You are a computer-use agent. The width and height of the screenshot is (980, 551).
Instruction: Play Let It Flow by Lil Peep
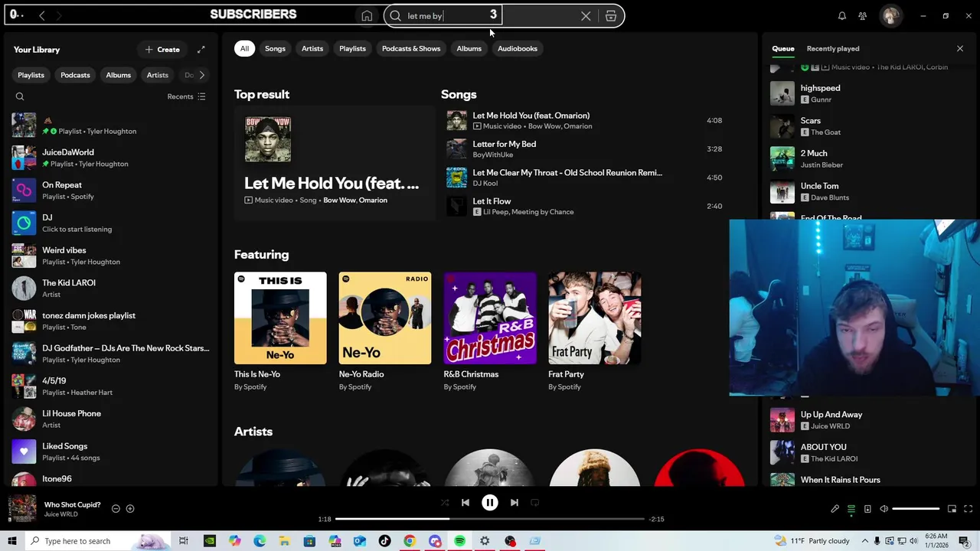586,206
